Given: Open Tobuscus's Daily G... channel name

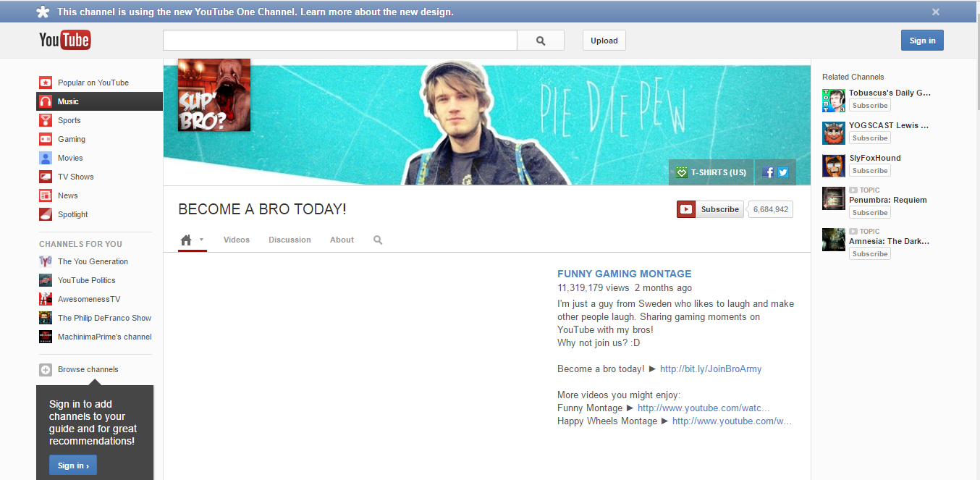Looking at the screenshot, I should tap(890, 93).
